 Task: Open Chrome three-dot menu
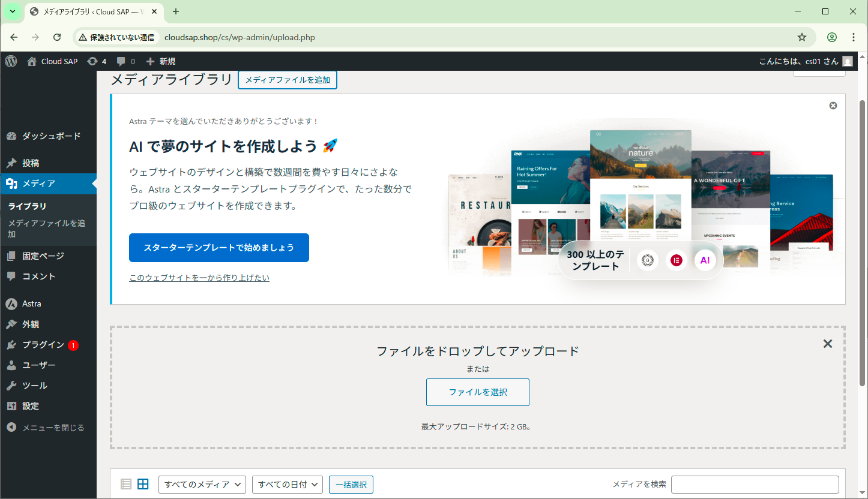(x=854, y=37)
